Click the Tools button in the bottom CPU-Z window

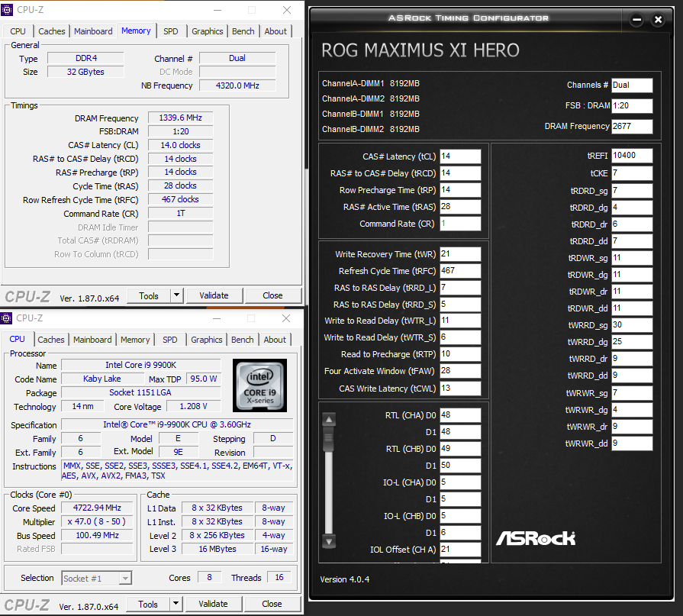tap(148, 604)
